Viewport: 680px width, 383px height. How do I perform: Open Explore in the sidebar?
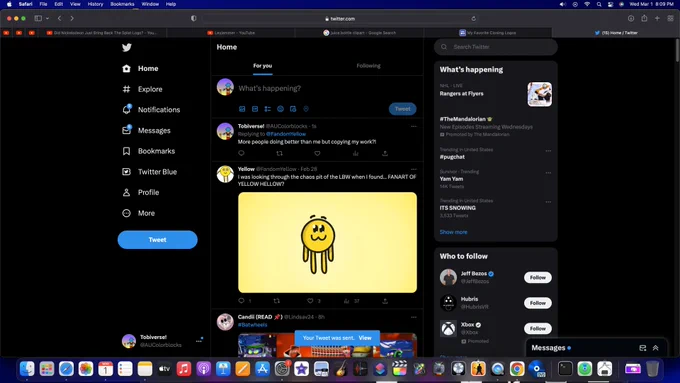[142, 89]
